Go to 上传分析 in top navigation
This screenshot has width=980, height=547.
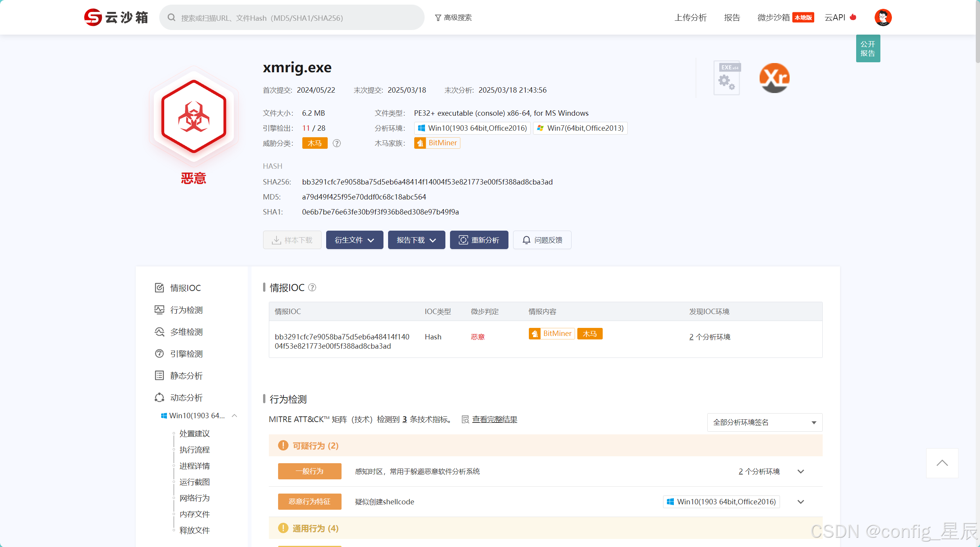(690, 18)
